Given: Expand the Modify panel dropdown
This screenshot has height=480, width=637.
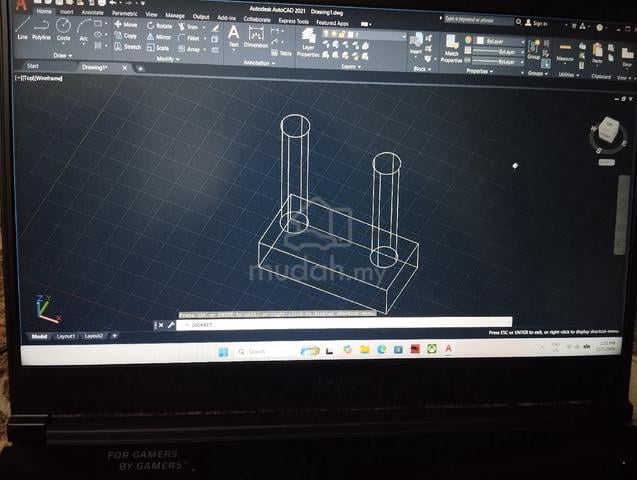Looking at the screenshot, I should pos(168,59).
